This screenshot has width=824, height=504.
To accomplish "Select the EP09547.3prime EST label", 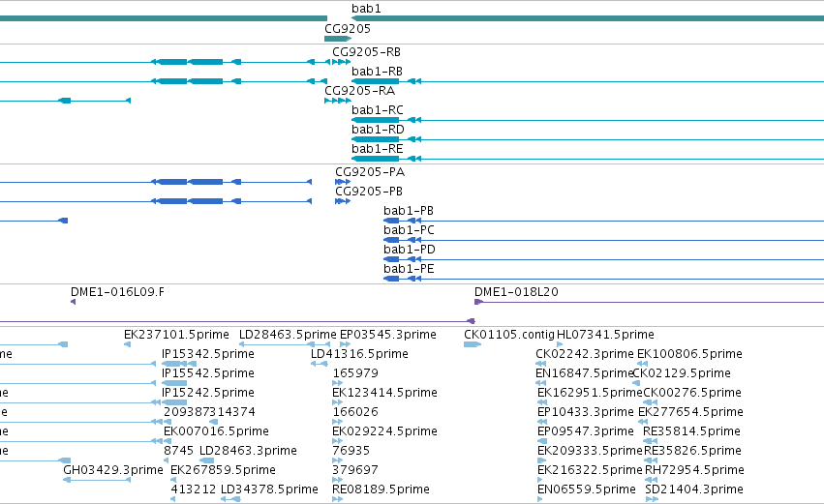I will click(586, 432).
